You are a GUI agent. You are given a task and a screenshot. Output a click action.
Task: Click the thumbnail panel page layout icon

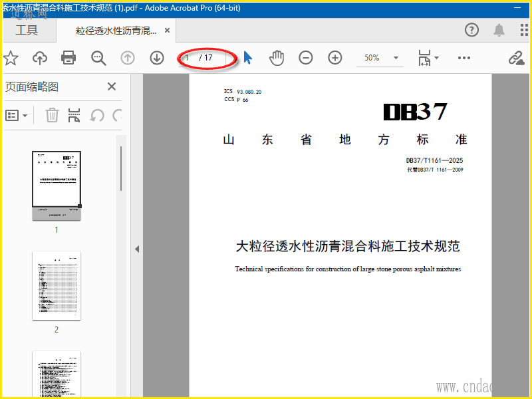point(74,115)
